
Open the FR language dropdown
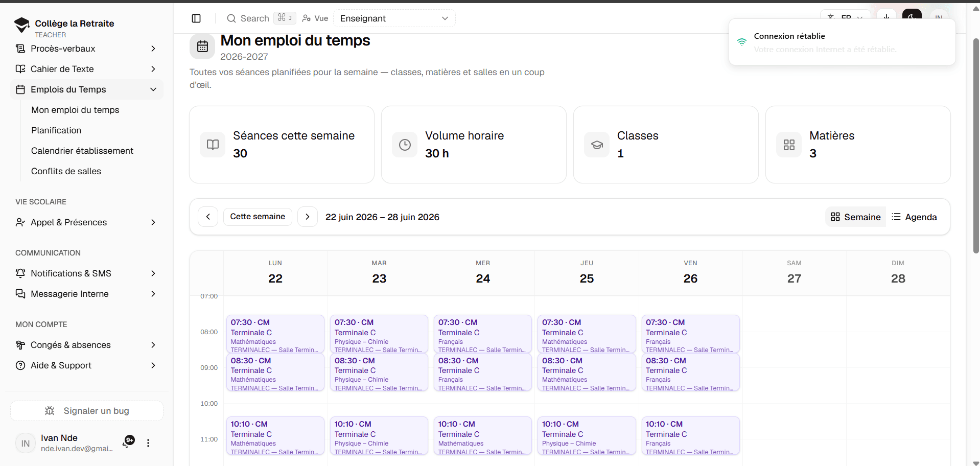846,16
